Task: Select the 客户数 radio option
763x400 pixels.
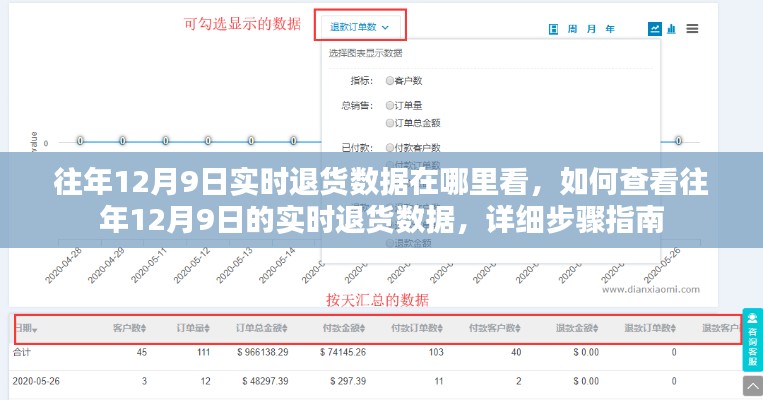Action: [x=390, y=78]
